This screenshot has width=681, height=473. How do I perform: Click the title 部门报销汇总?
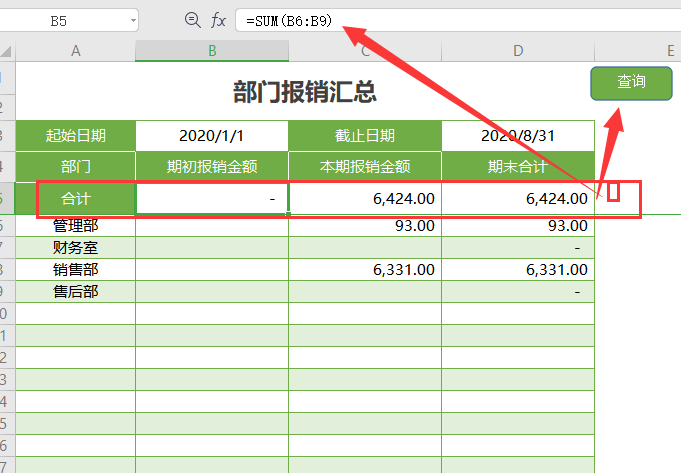pos(305,92)
